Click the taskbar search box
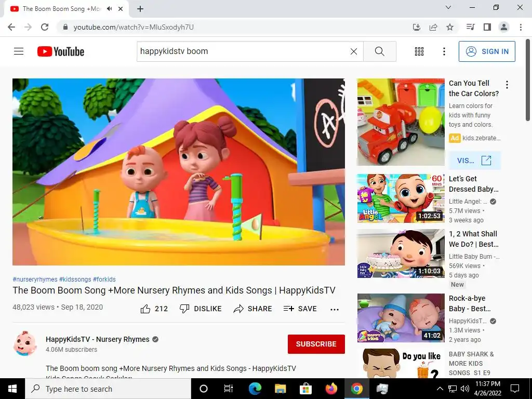This screenshot has width=532, height=399. click(x=108, y=389)
